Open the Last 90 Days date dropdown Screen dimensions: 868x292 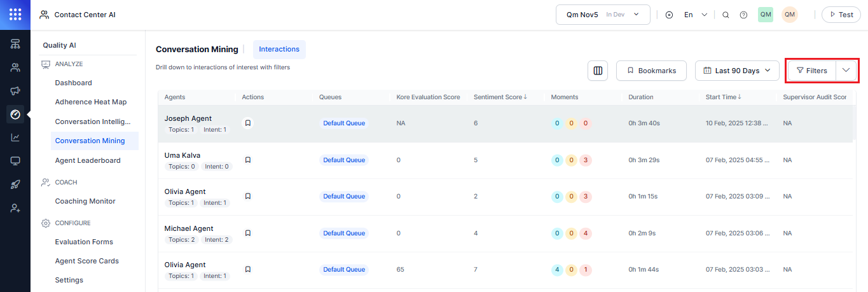coord(737,71)
